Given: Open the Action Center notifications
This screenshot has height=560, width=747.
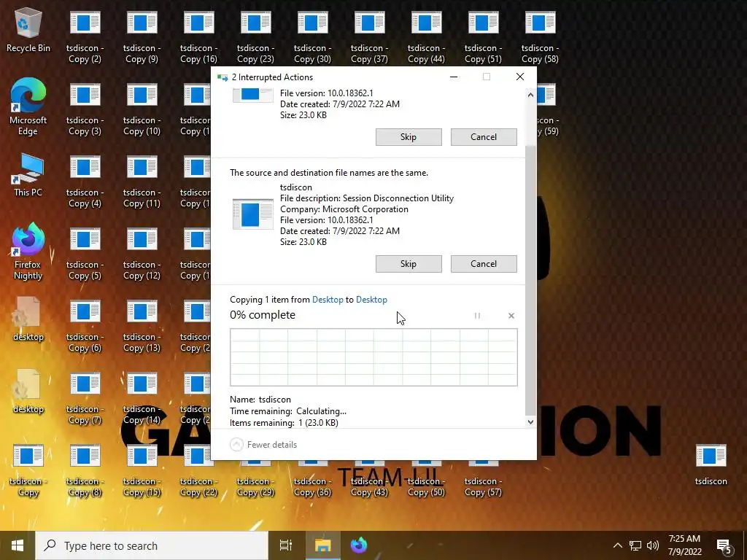Looking at the screenshot, I should pos(724,547).
